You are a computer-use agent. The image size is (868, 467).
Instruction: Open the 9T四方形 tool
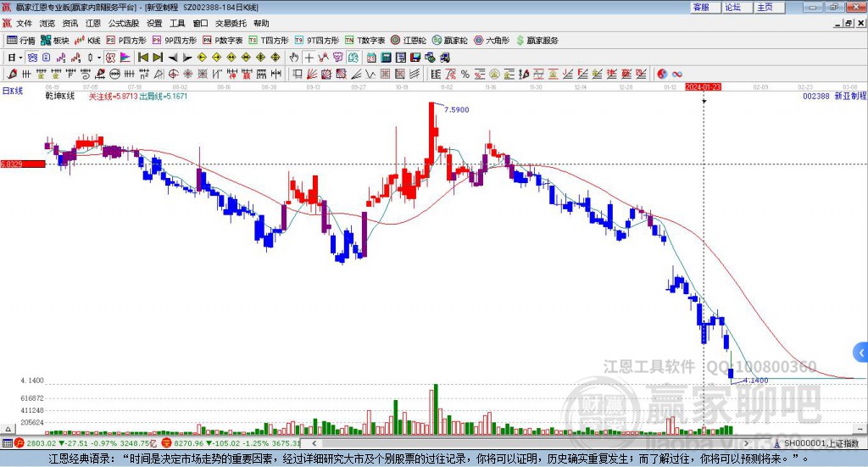pyautogui.click(x=317, y=41)
